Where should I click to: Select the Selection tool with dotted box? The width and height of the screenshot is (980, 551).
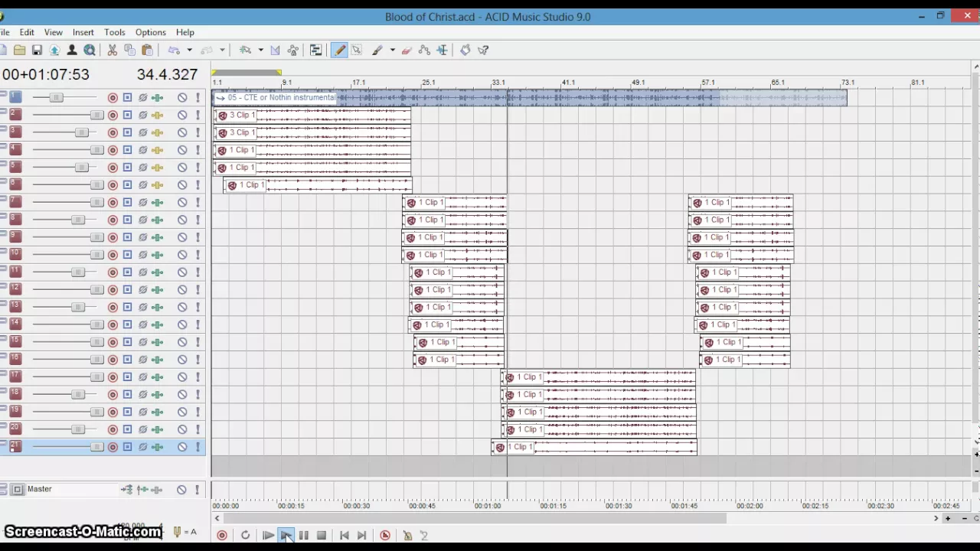357,50
